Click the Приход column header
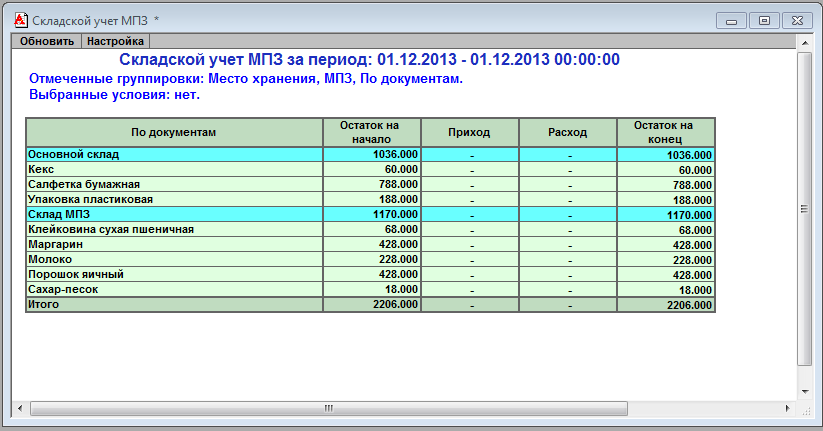This screenshot has width=823, height=431. 470,132
